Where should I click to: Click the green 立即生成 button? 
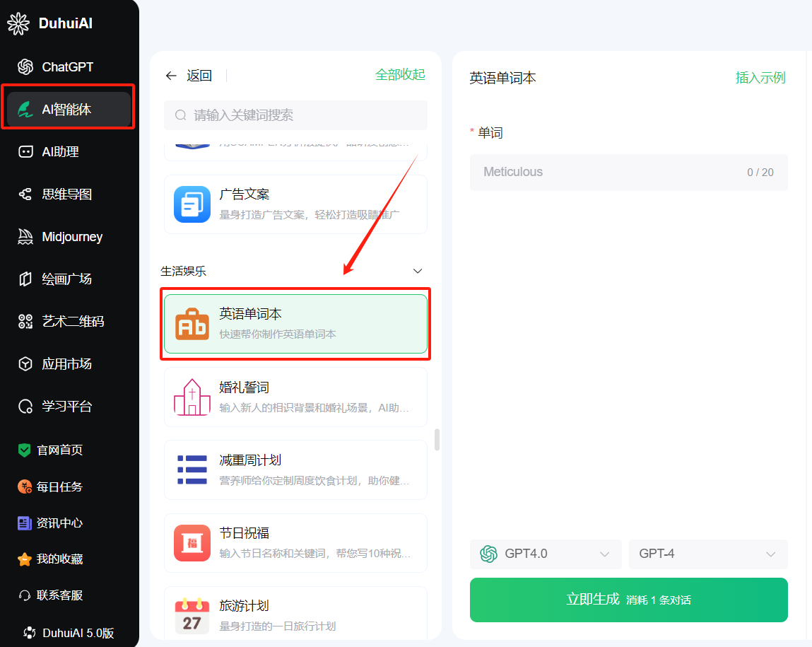(629, 600)
